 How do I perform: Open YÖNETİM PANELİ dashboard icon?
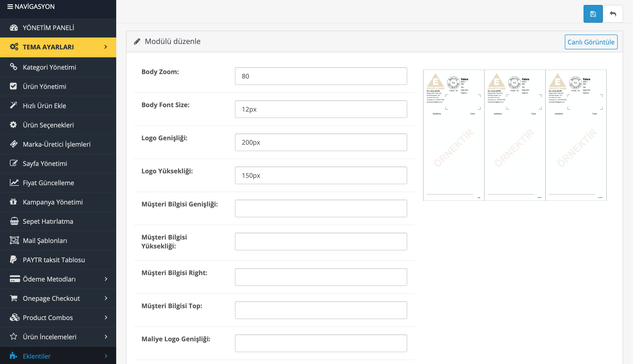point(14,28)
